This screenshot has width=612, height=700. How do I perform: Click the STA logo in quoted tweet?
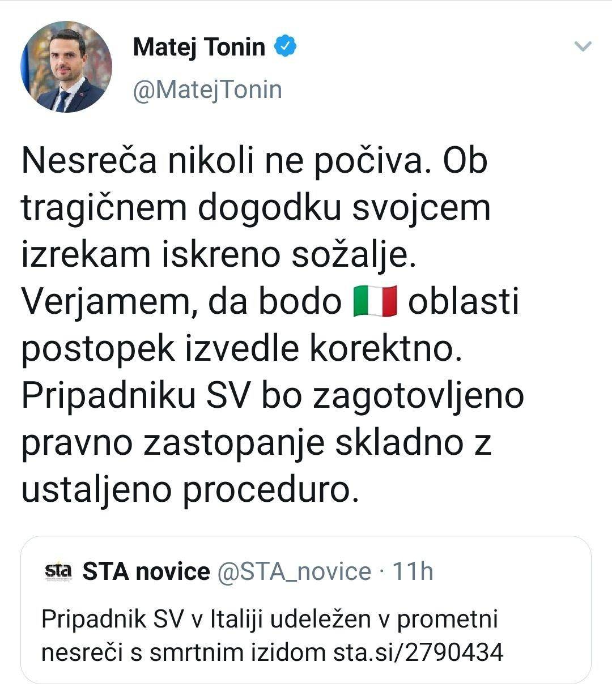[58, 571]
